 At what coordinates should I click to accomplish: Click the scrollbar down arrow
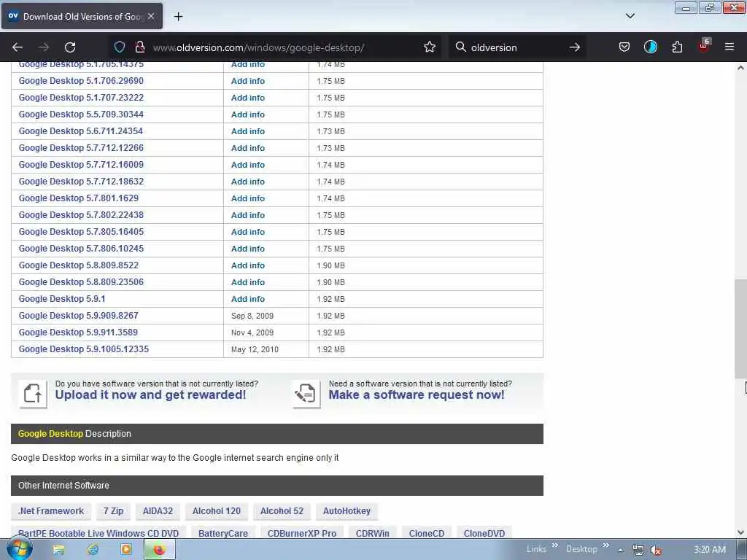coord(740,532)
